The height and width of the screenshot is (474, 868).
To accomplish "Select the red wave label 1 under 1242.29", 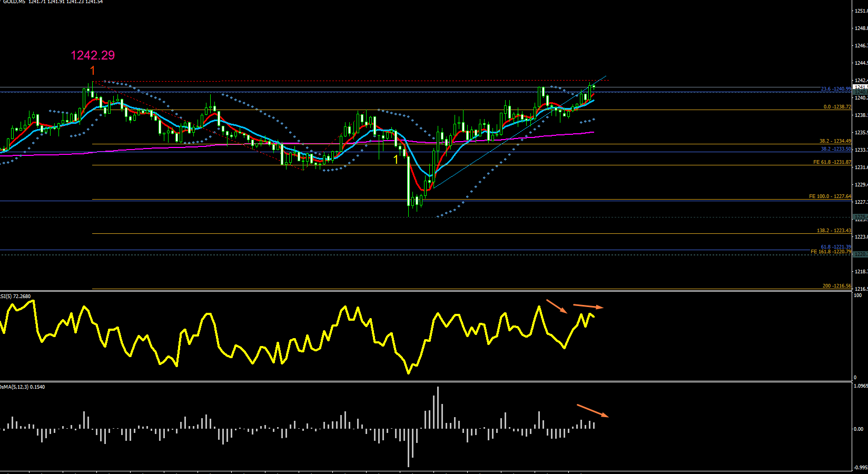I will (93, 71).
